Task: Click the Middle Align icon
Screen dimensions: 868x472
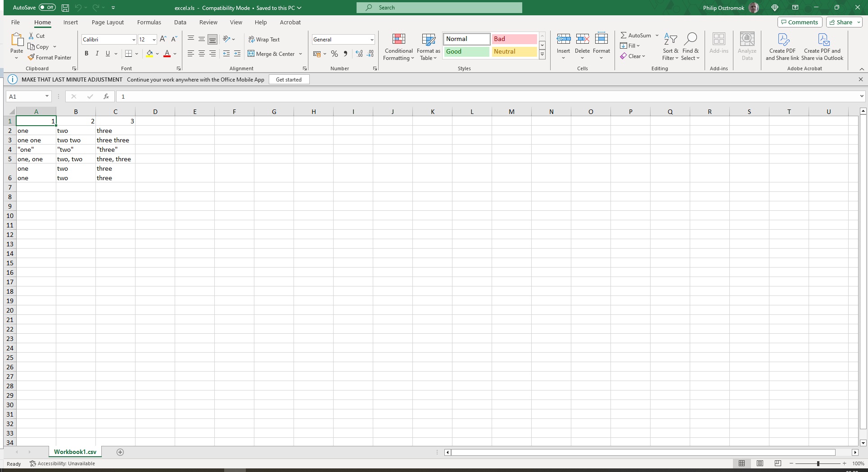Action: (202, 39)
